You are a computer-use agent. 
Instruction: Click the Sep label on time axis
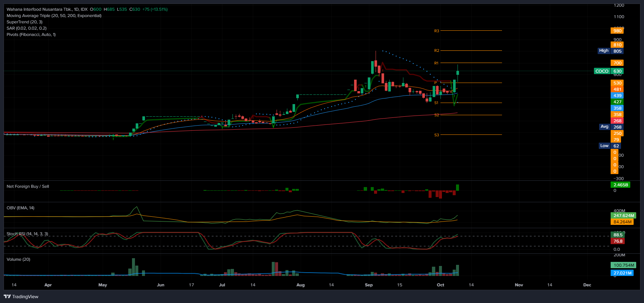[369, 285]
